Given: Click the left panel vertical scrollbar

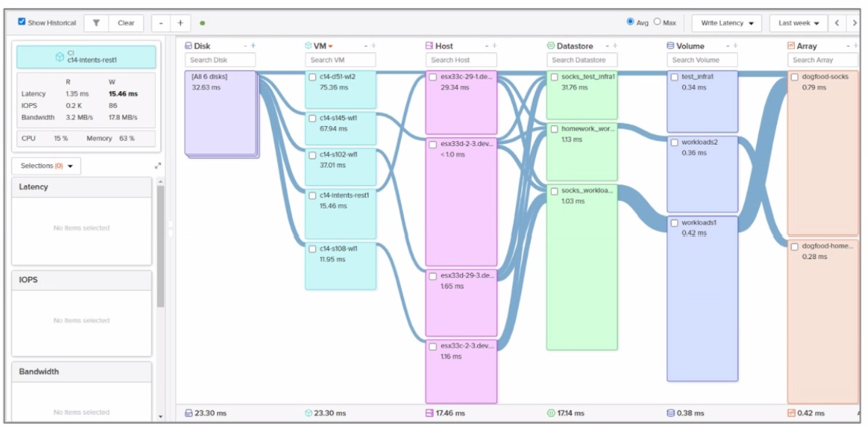Looking at the screenshot, I should 161,246.
